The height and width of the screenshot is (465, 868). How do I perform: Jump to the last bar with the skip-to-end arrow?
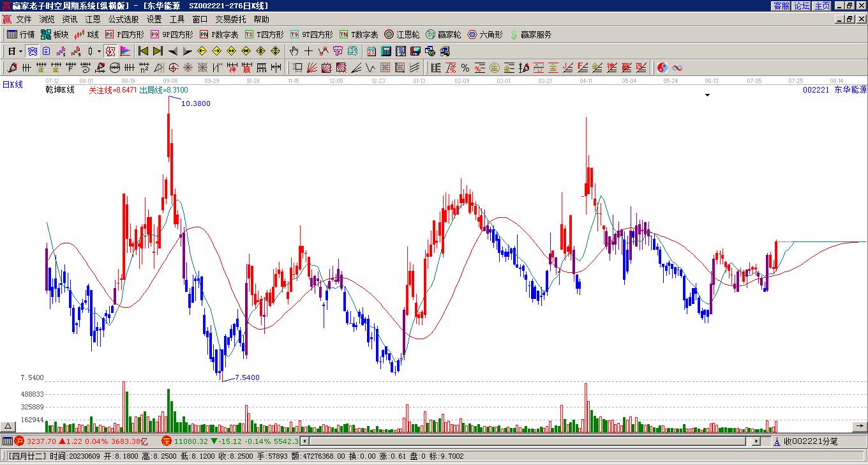[158, 51]
